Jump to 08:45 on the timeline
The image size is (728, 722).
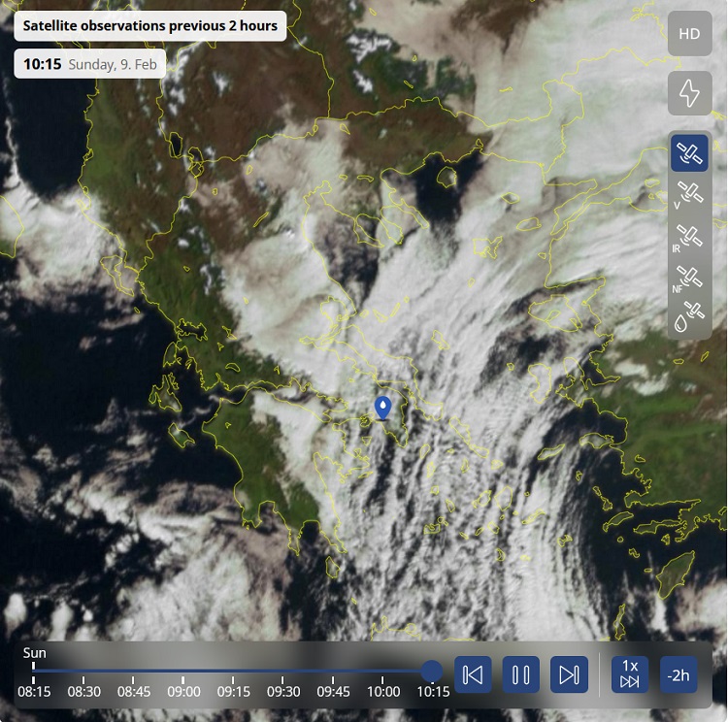(134, 691)
